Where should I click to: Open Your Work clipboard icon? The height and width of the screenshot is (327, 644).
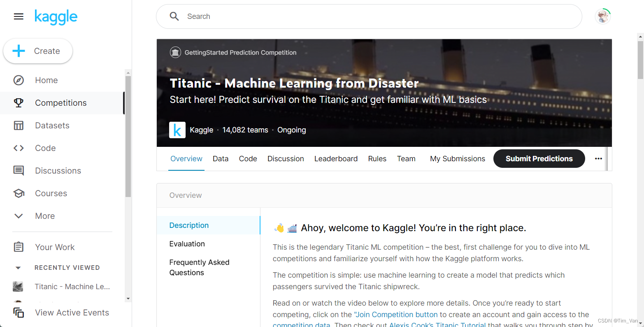point(19,247)
